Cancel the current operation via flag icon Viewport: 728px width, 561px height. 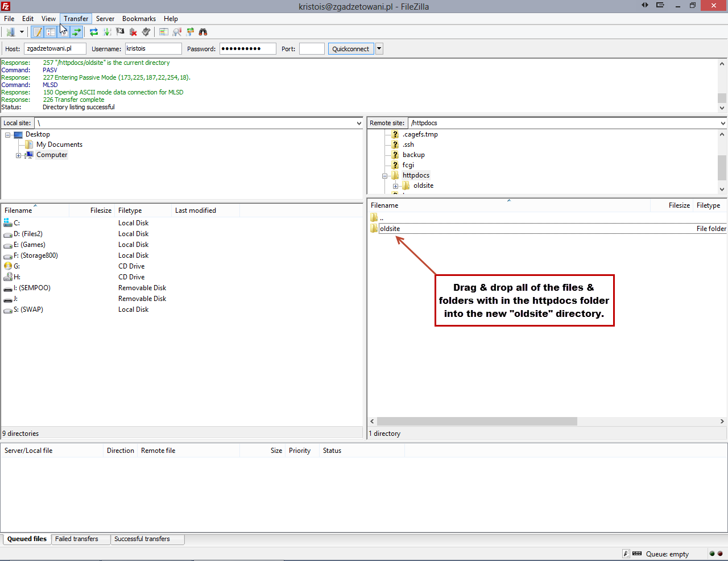point(120,32)
